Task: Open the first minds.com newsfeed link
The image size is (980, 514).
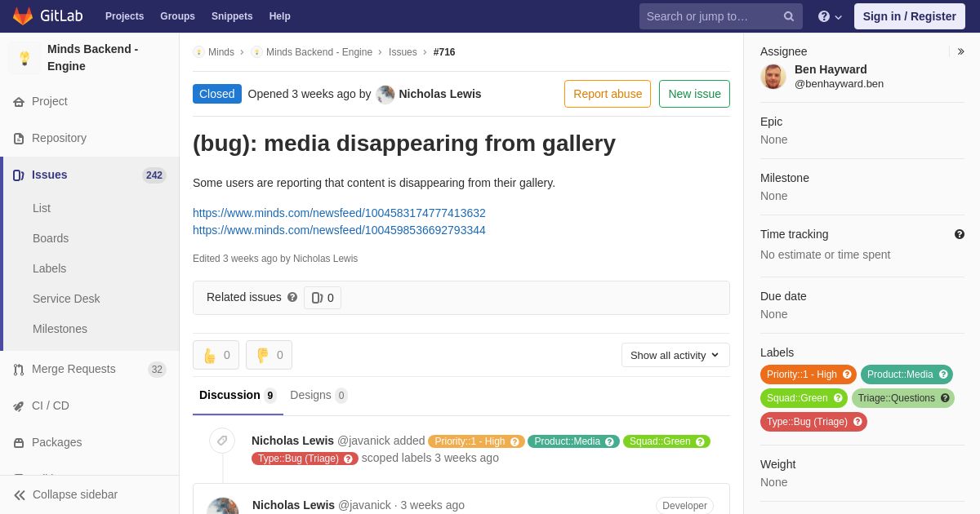Action: click(339, 213)
